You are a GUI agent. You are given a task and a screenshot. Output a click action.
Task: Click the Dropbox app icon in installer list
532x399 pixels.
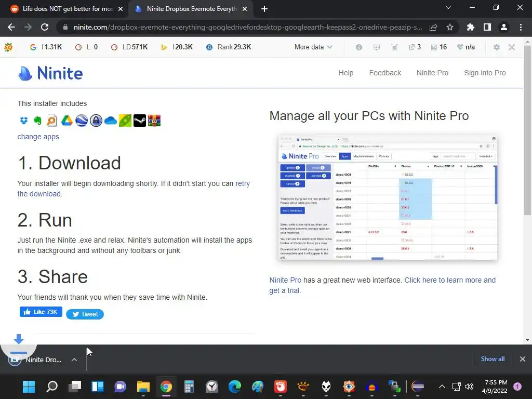click(x=24, y=121)
